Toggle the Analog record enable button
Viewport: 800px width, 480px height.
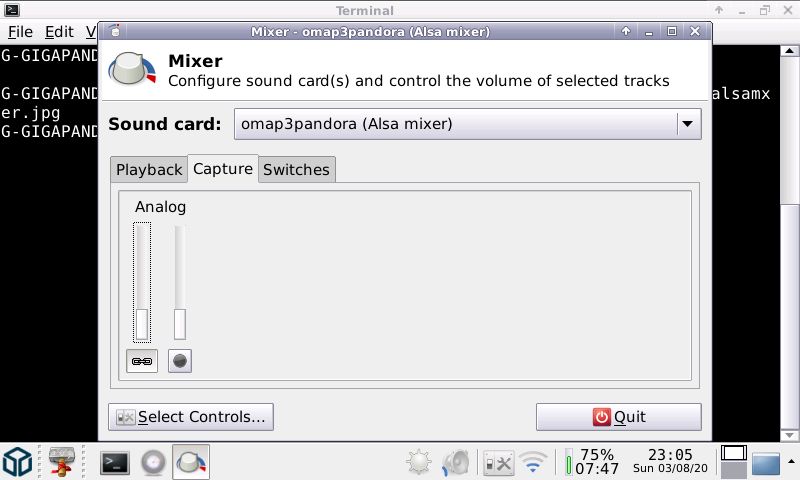click(x=180, y=361)
